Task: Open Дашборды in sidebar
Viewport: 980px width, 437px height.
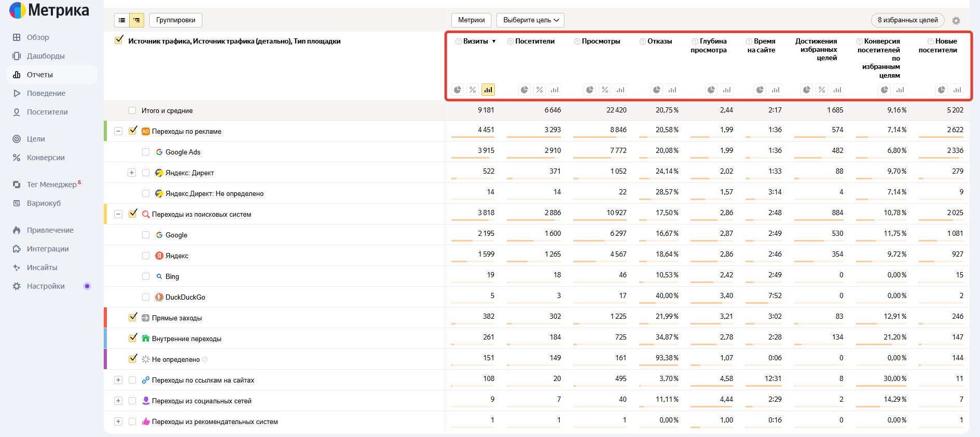Action: [46, 56]
